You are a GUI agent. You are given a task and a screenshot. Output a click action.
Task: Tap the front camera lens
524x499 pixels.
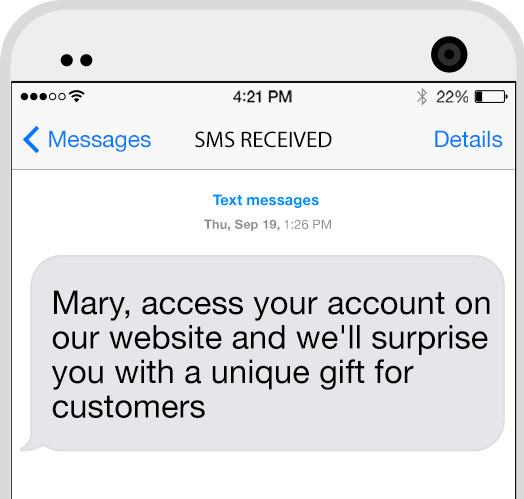tap(449, 54)
